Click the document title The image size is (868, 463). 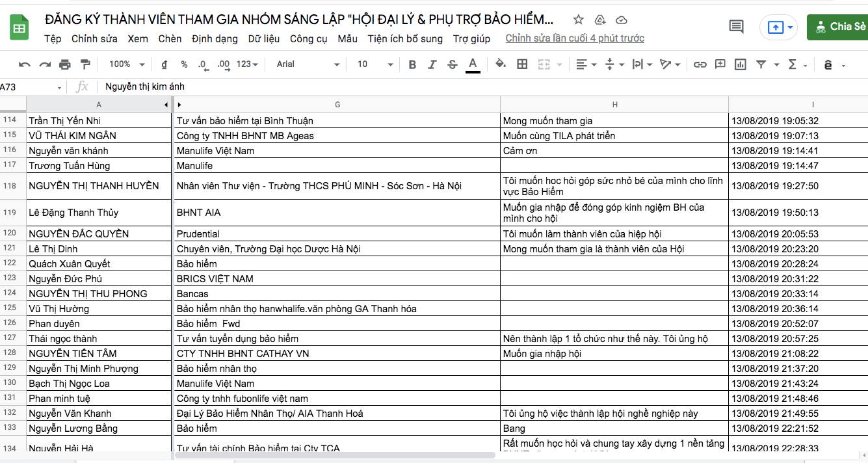tap(300, 20)
